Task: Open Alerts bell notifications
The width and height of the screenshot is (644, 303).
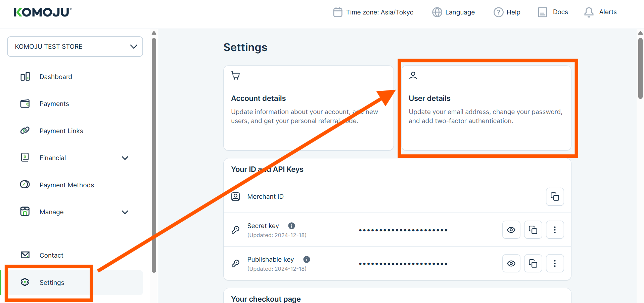Action: (x=600, y=12)
